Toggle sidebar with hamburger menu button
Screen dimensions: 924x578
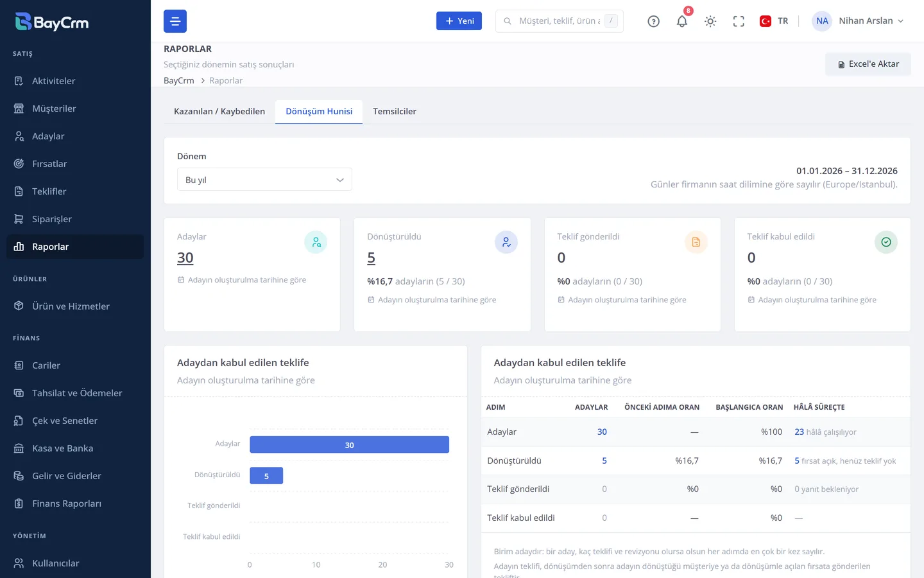[x=175, y=21]
